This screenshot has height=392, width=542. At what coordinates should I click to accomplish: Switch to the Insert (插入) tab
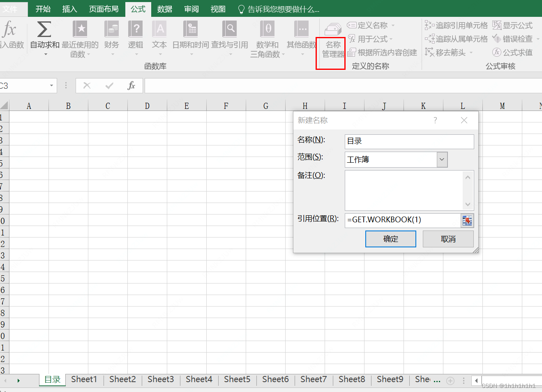tap(69, 9)
